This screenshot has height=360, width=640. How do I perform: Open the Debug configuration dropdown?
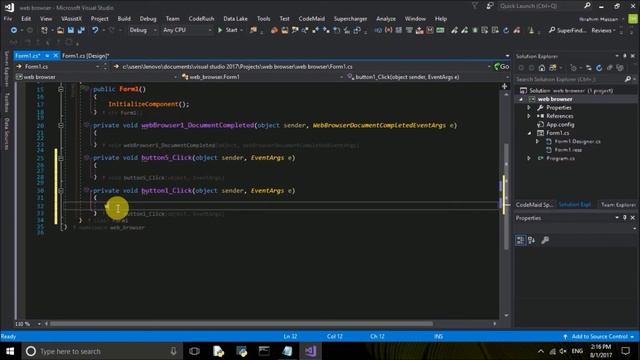[x=142, y=30]
